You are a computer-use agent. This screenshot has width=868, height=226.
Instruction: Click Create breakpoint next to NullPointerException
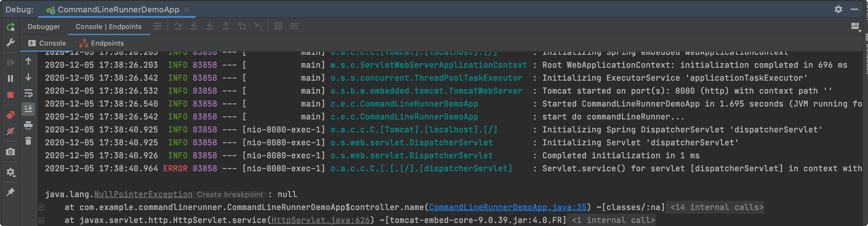point(230,195)
